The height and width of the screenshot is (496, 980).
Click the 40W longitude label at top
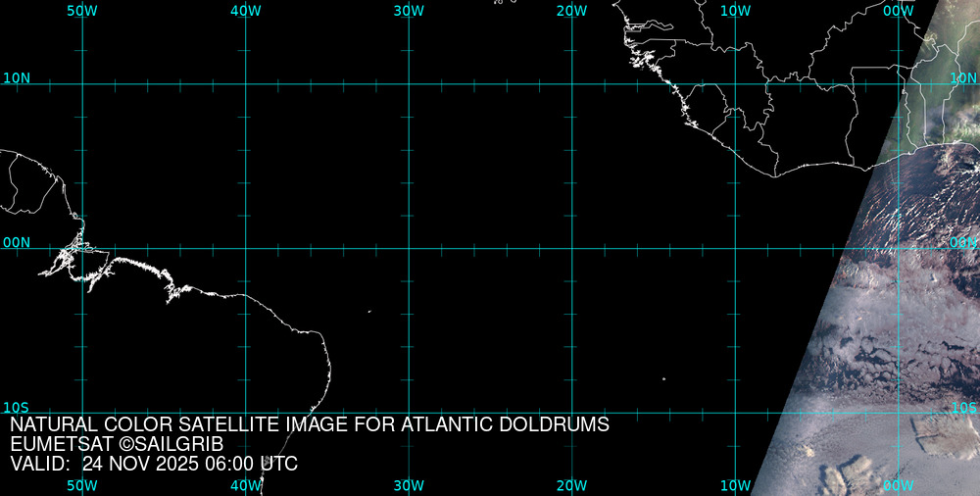pyautogui.click(x=245, y=10)
